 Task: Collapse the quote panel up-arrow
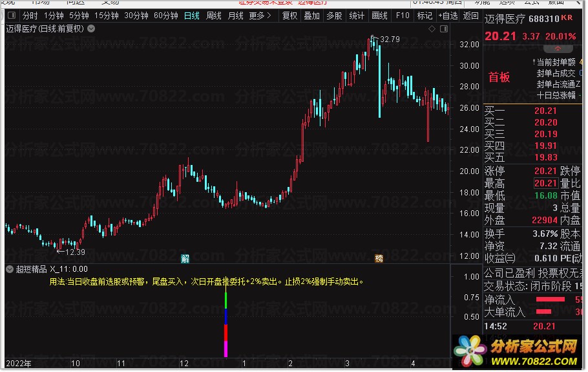[x=558, y=49]
